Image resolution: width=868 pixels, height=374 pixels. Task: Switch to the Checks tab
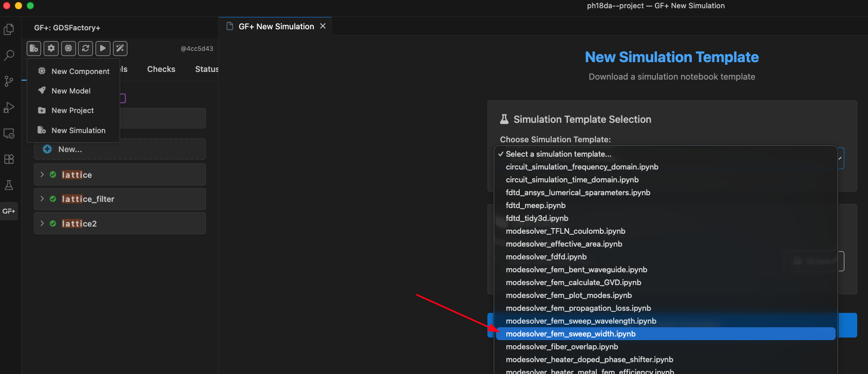pyautogui.click(x=161, y=69)
